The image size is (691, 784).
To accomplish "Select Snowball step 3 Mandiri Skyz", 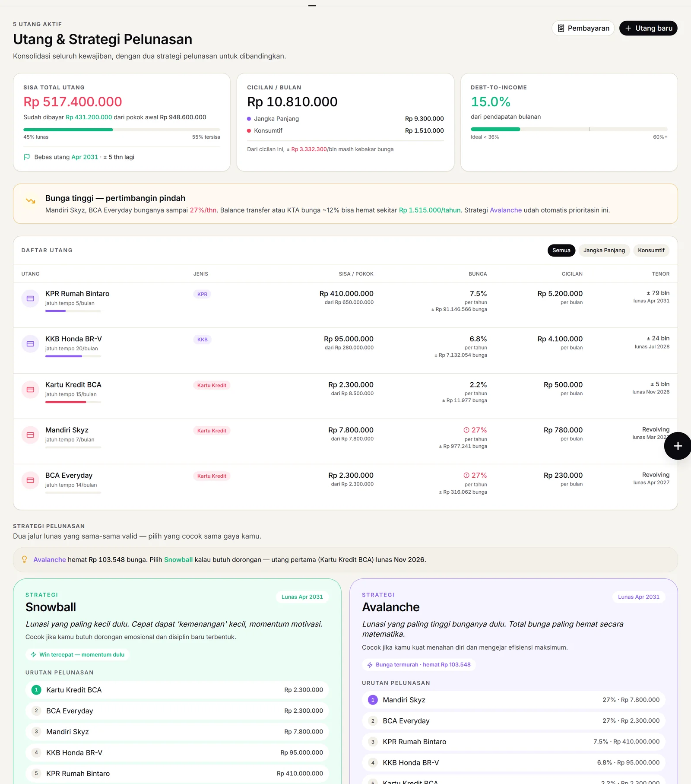I will pyautogui.click(x=177, y=732).
